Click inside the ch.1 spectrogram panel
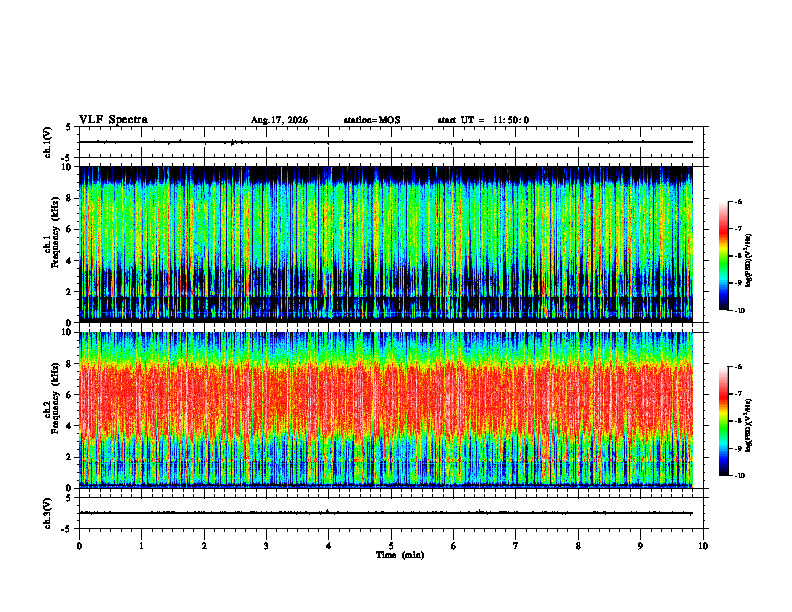Screen dimensions: 792x612 386,244
